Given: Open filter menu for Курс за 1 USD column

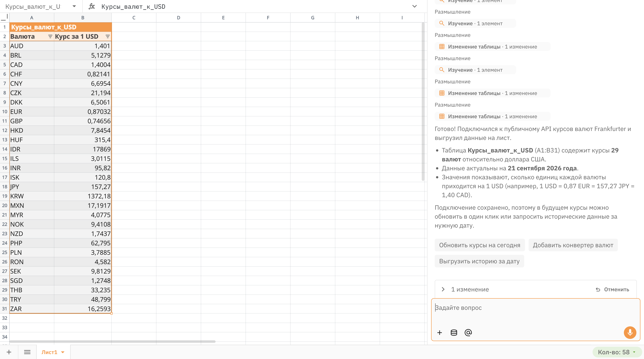Looking at the screenshot, I should [x=108, y=36].
